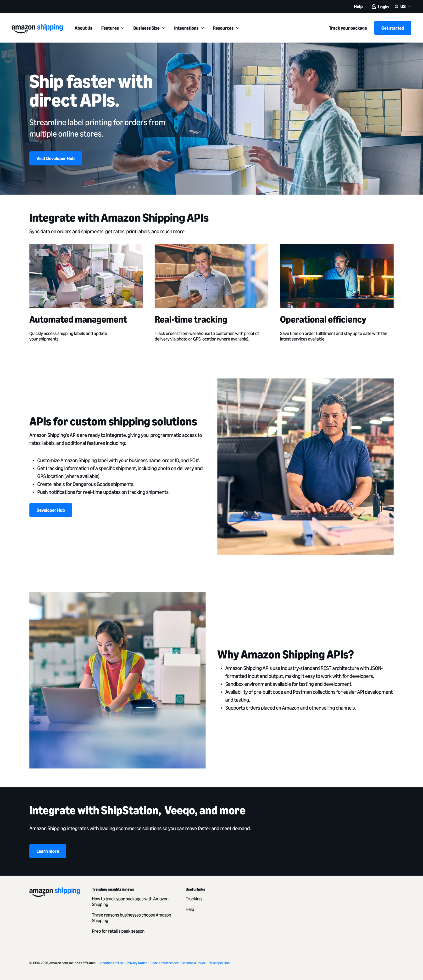Expand the Features menu
This screenshot has height=980, width=423.
113,28
